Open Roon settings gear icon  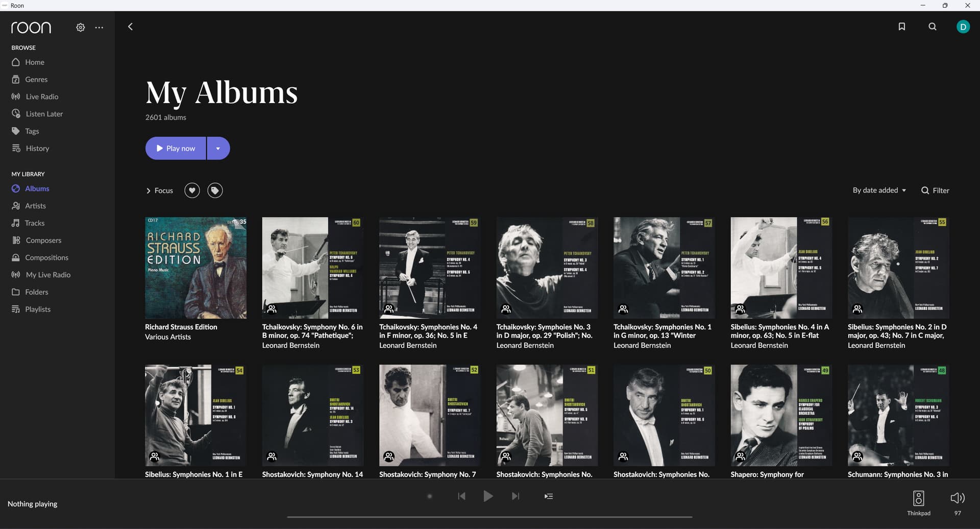tap(81, 28)
